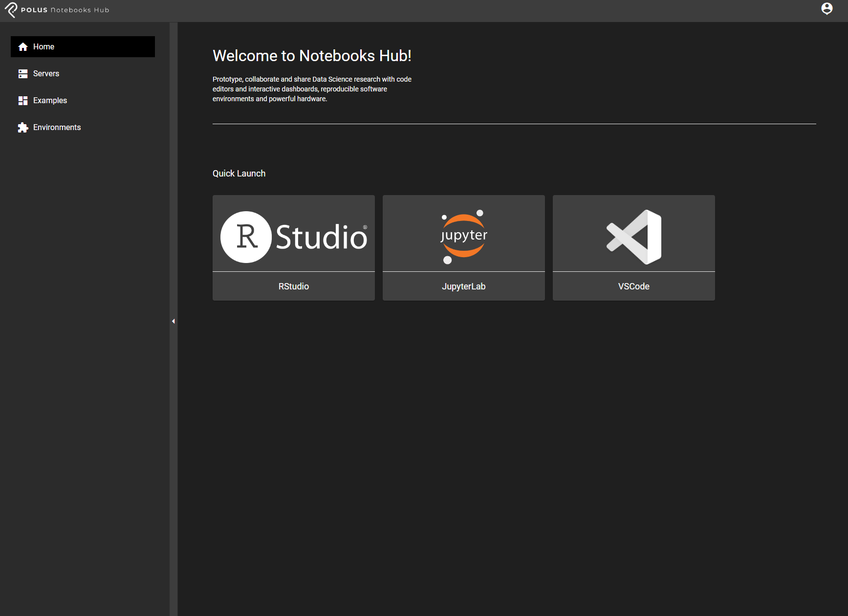
Task: Launch VSCode via its label button
Action: pos(634,286)
